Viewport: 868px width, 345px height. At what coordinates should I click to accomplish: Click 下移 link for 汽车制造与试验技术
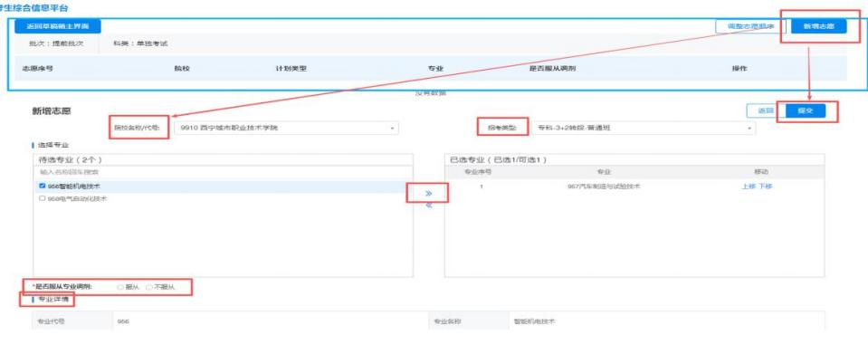pyautogui.click(x=765, y=186)
